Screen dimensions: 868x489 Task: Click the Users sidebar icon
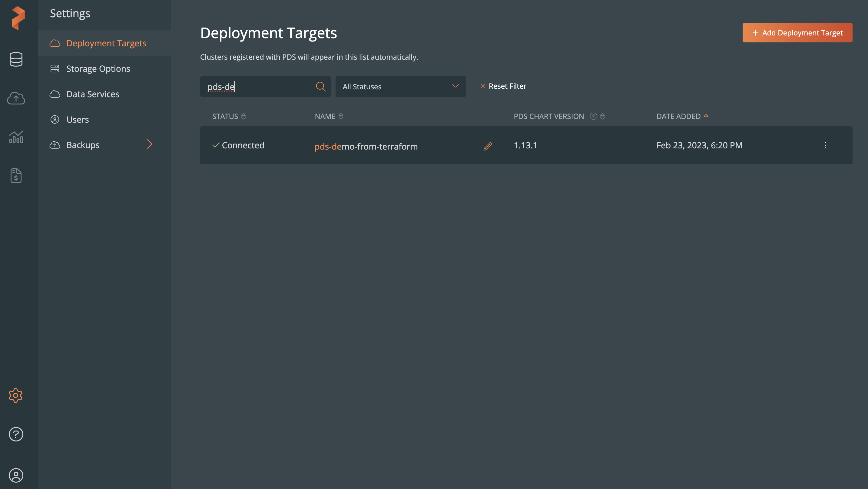point(54,119)
